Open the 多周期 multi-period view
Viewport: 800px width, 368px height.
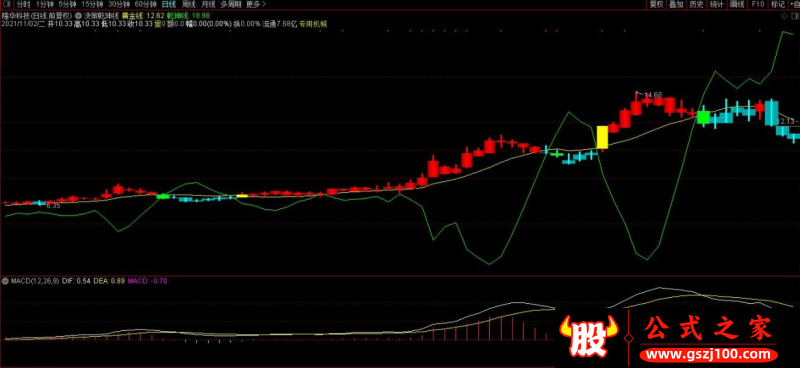click(231, 4)
